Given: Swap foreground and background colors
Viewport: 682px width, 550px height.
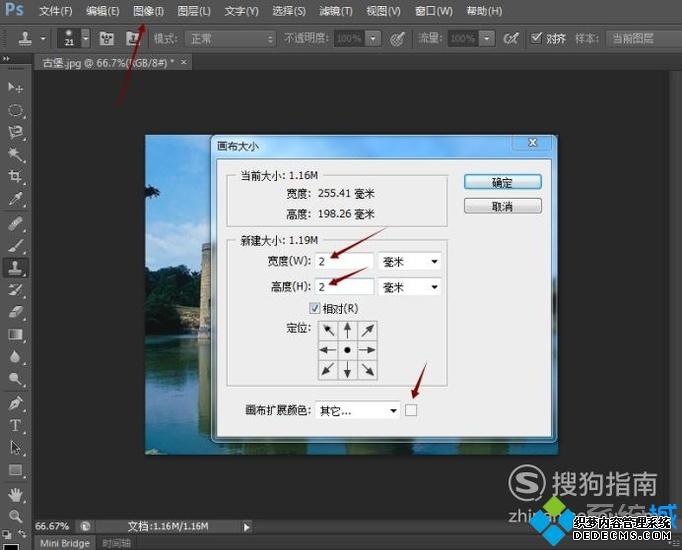Looking at the screenshot, I should coord(22,533).
